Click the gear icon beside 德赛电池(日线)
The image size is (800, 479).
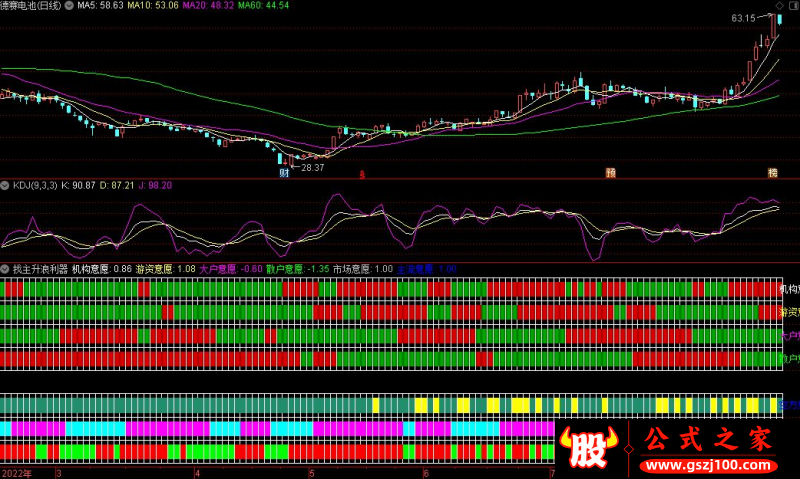tap(68, 5)
